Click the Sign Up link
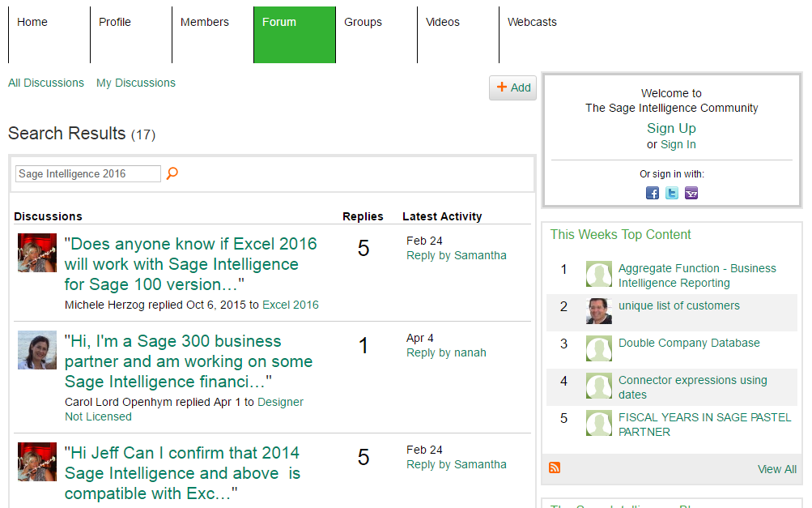 (671, 128)
